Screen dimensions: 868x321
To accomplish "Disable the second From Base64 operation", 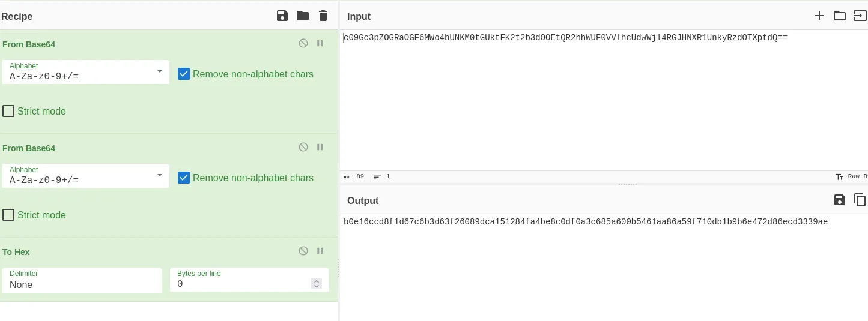I will (x=303, y=147).
